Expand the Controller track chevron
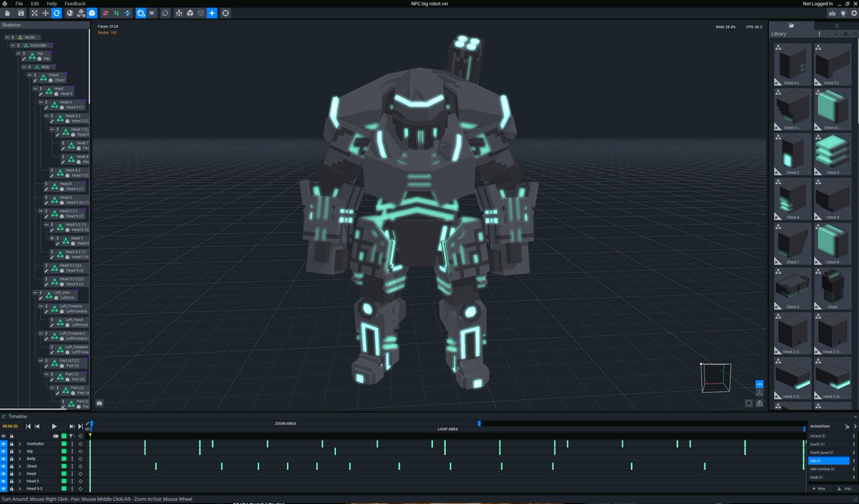The image size is (859, 504). tap(20, 444)
